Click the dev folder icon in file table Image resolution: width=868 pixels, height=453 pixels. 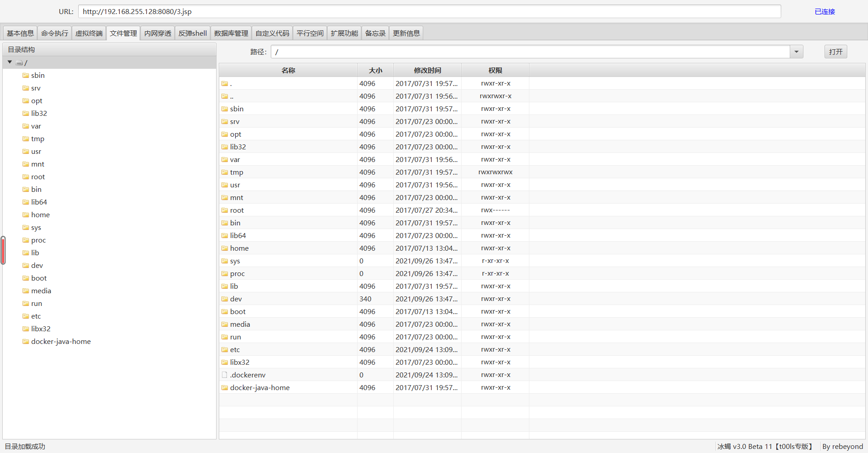(225, 299)
